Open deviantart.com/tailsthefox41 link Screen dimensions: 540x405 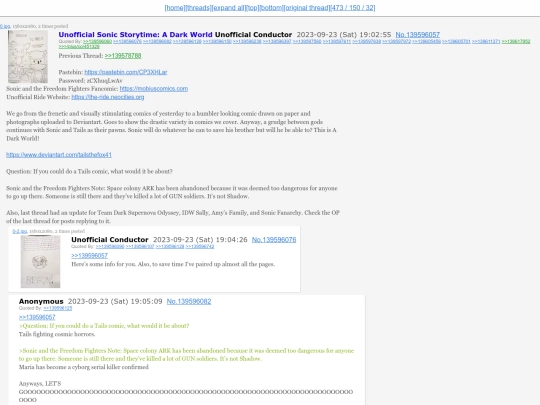pos(59,155)
